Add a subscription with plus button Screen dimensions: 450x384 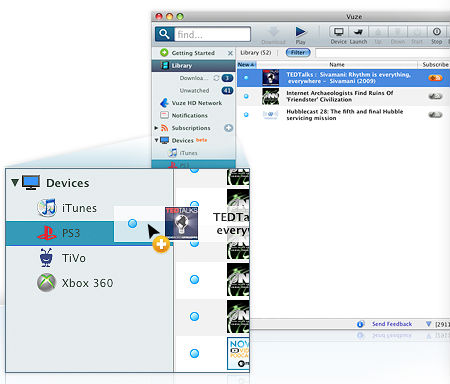228,128
